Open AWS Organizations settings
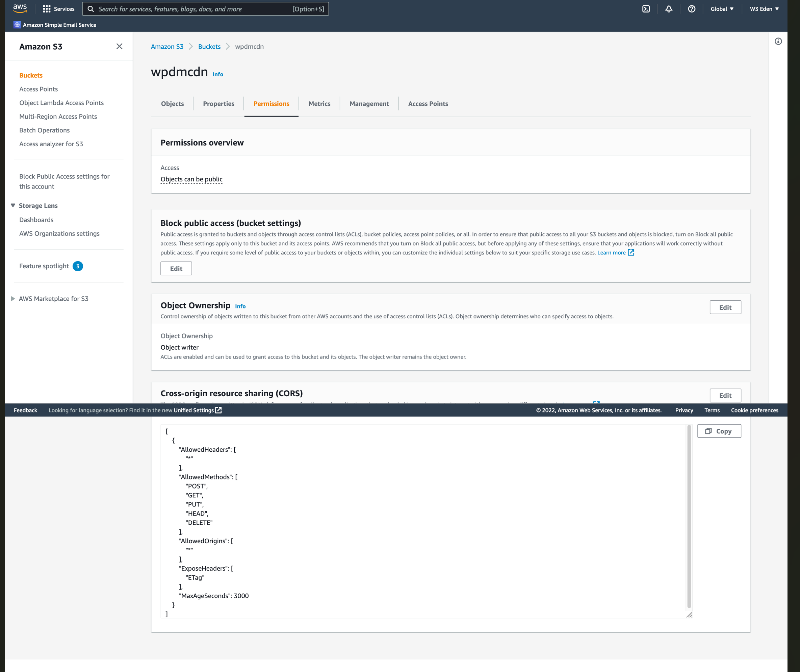This screenshot has width=800, height=672. pyautogui.click(x=59, y=234)
